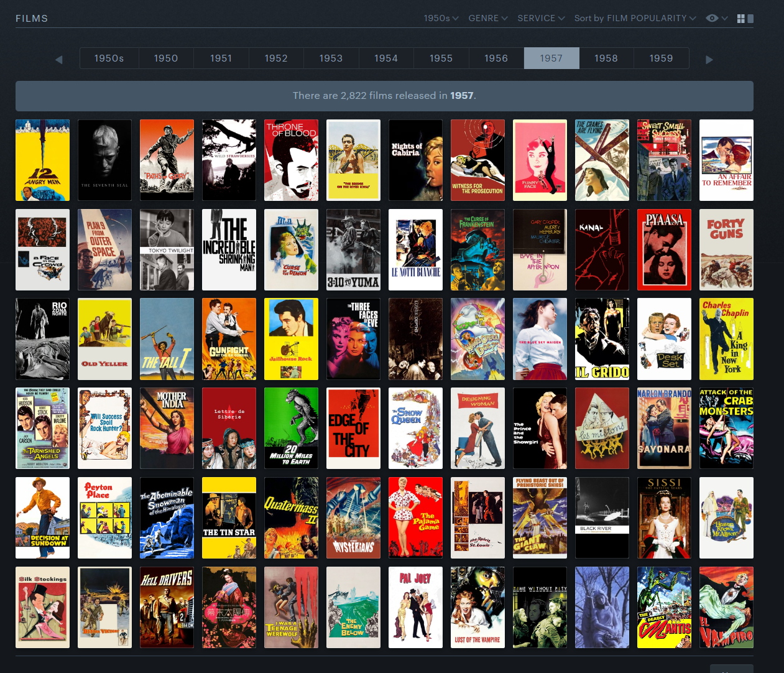Screen dimensions: 784x673
Task: Open the Funny Face poster
Action: pos(540,160)
